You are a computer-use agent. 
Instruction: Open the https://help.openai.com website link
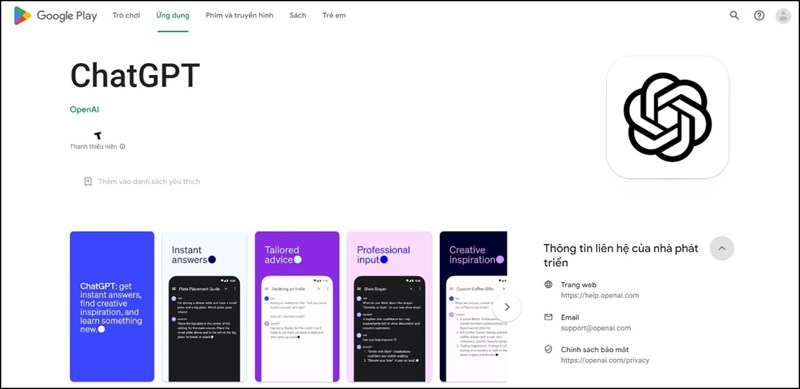pyautogui.click(x=599, y=295)
